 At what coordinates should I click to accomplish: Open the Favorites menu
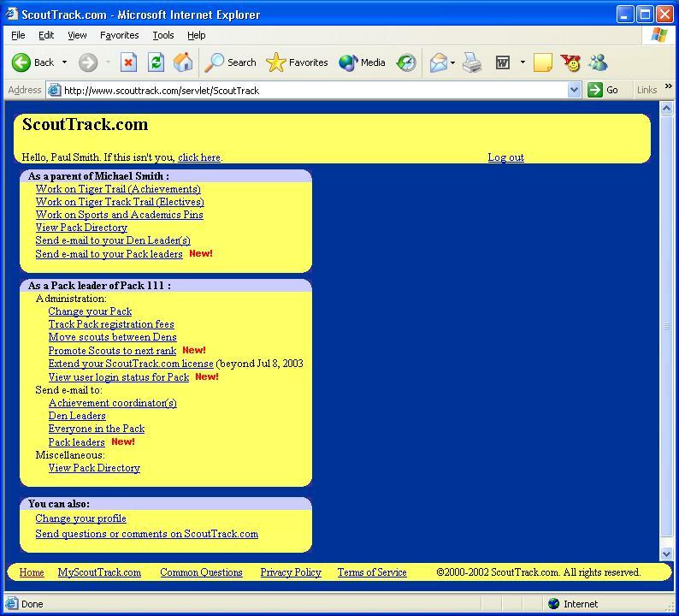(119, 36)
